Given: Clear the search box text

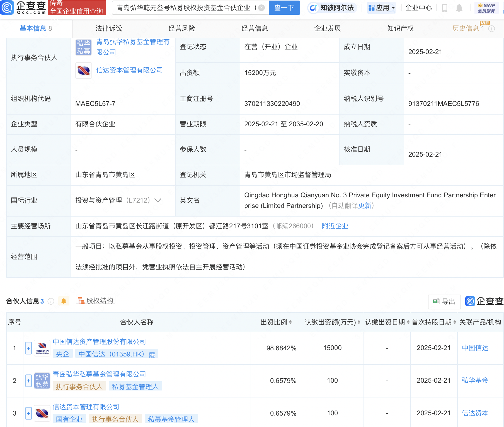Looking at the screenshot, I should coord(261,8).
